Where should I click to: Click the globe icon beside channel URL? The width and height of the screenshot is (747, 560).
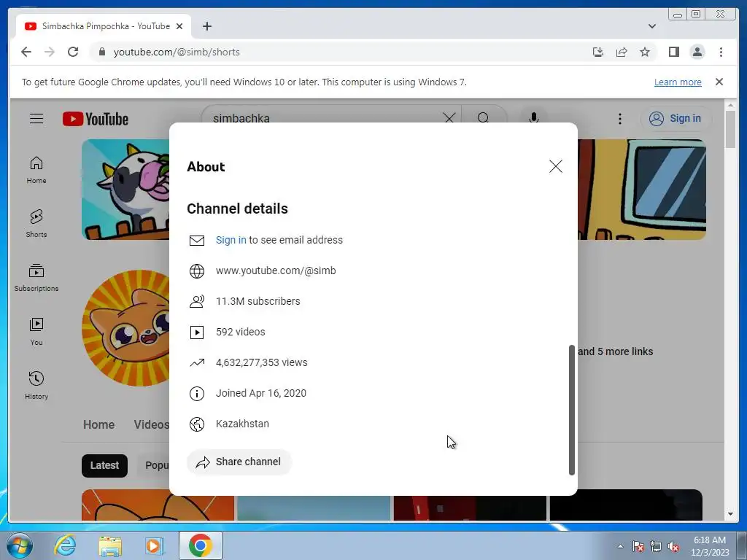[x=197, y=271]
